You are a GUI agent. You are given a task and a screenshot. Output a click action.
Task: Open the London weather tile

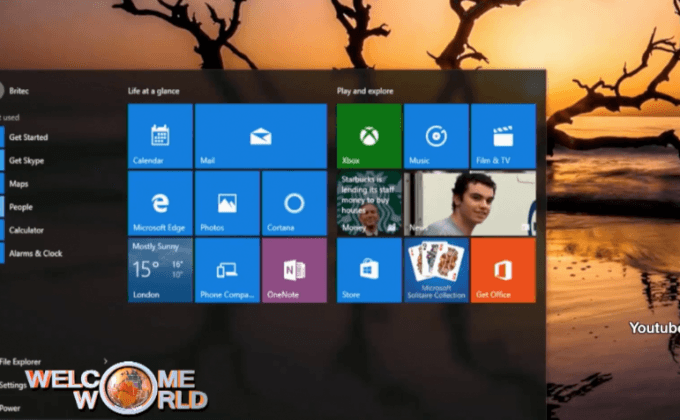coord(160,270)
